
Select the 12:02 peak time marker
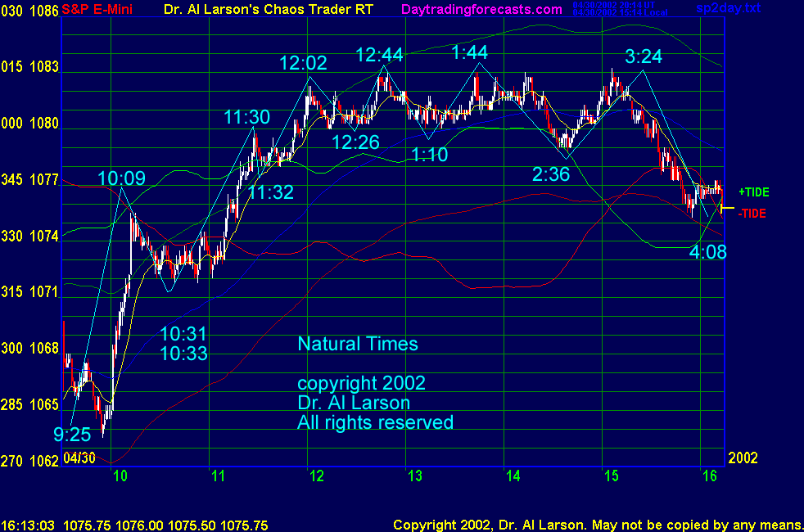pyautogui.click(x=302, y=63)
